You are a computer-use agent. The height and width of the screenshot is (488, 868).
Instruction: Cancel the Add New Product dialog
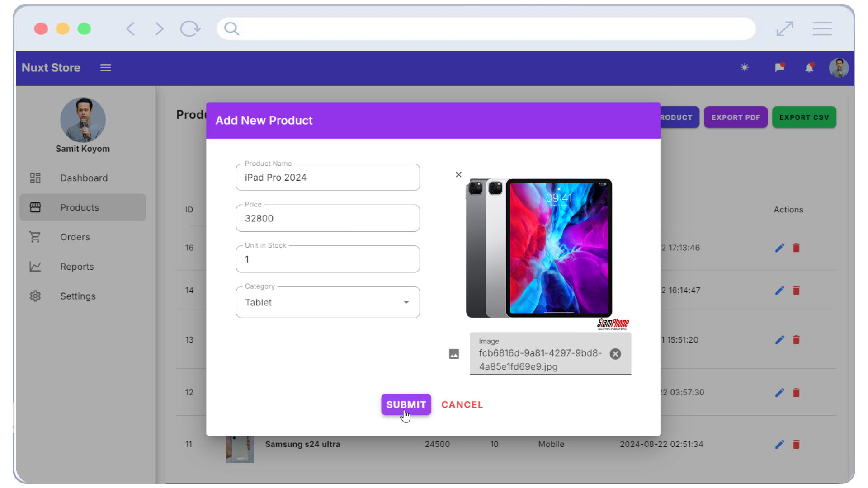462,405
